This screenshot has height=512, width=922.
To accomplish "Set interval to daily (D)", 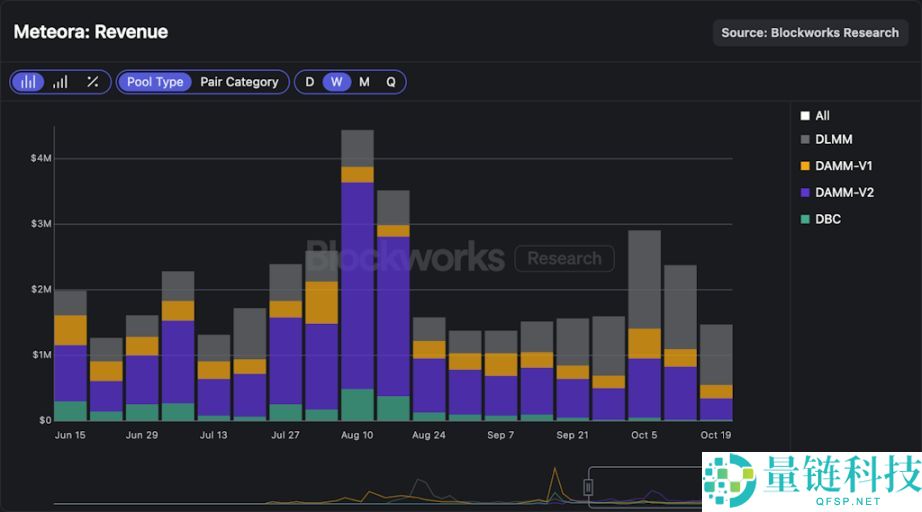I will coord(310,82).
